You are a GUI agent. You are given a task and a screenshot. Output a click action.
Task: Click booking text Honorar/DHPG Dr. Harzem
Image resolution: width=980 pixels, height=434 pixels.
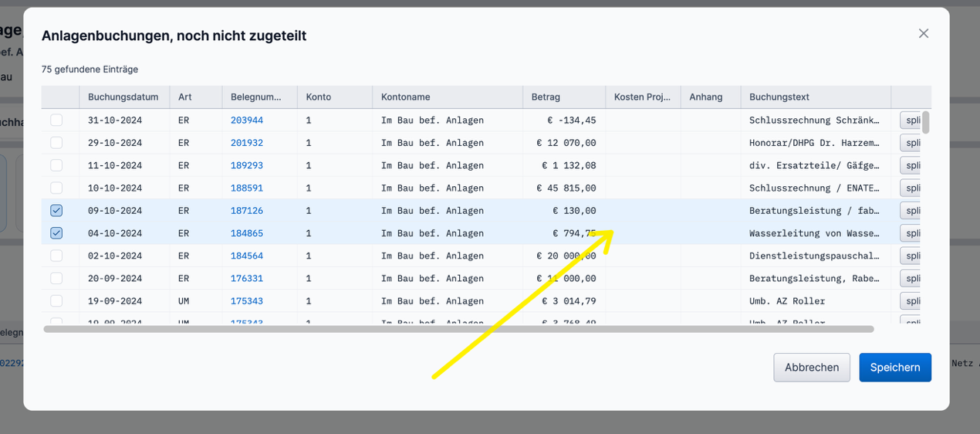click(815, 143)
